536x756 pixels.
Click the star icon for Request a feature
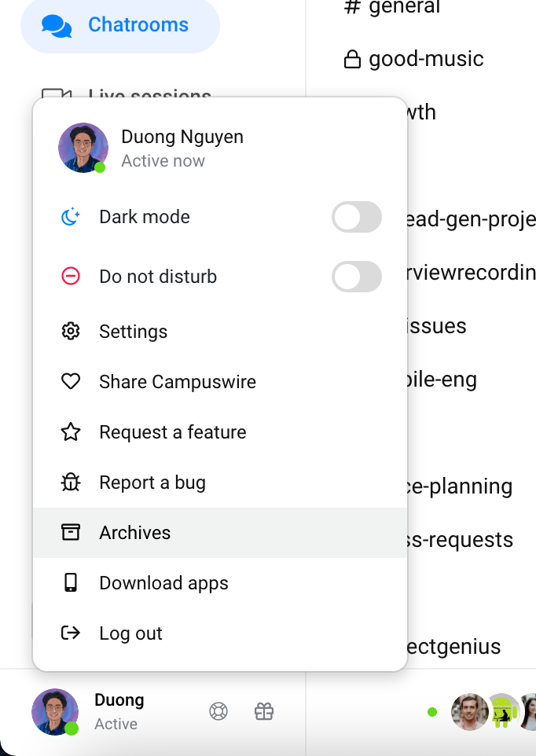(x=71, y=431)
